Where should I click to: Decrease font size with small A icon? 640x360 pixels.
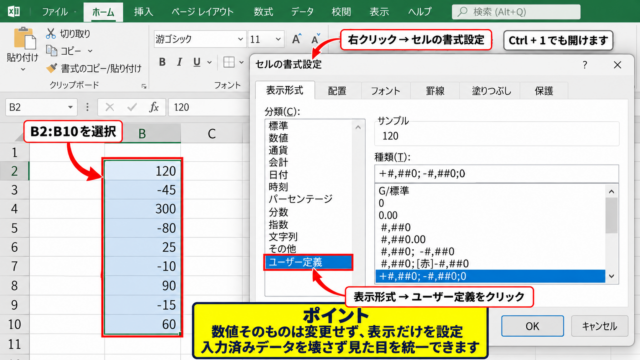click(x=315, y=39)
